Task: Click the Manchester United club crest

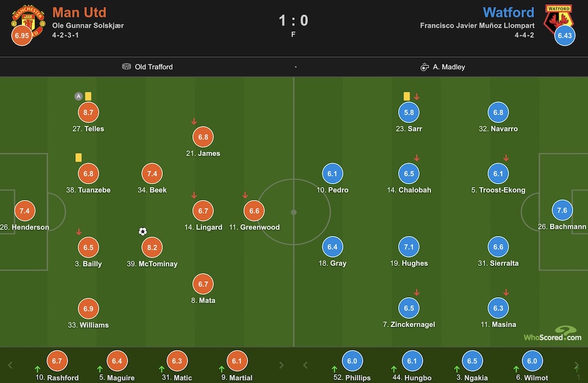Action: (x=29, y=21)
